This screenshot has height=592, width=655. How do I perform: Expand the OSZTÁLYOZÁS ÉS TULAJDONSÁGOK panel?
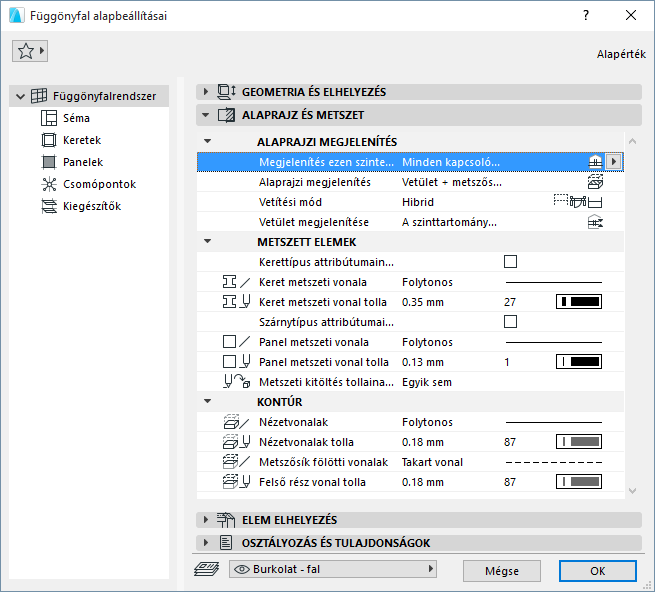click(205, 543)
